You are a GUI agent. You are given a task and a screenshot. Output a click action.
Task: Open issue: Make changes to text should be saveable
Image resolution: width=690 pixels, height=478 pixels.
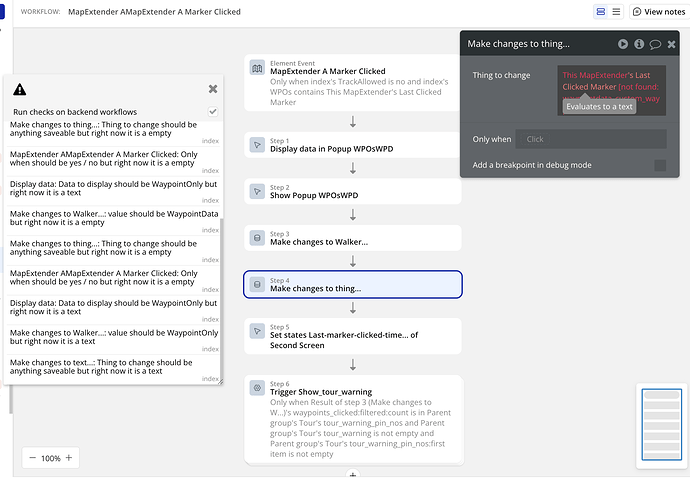[114, 369]
